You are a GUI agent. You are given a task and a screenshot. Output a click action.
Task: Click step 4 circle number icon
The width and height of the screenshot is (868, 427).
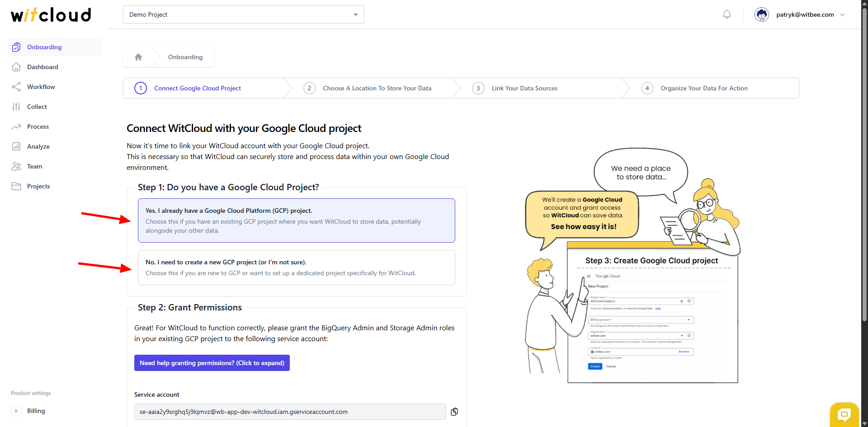click(x=647, y=88)
